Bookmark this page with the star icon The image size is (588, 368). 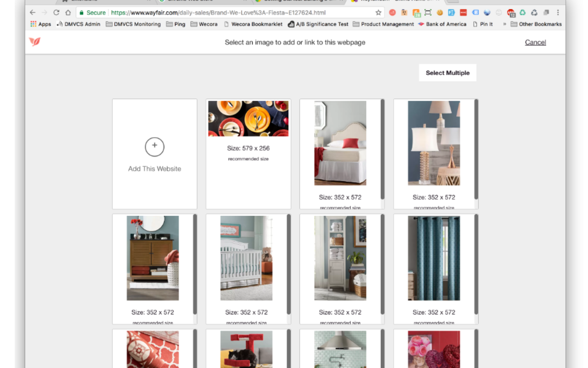click(x=378, y=12)
